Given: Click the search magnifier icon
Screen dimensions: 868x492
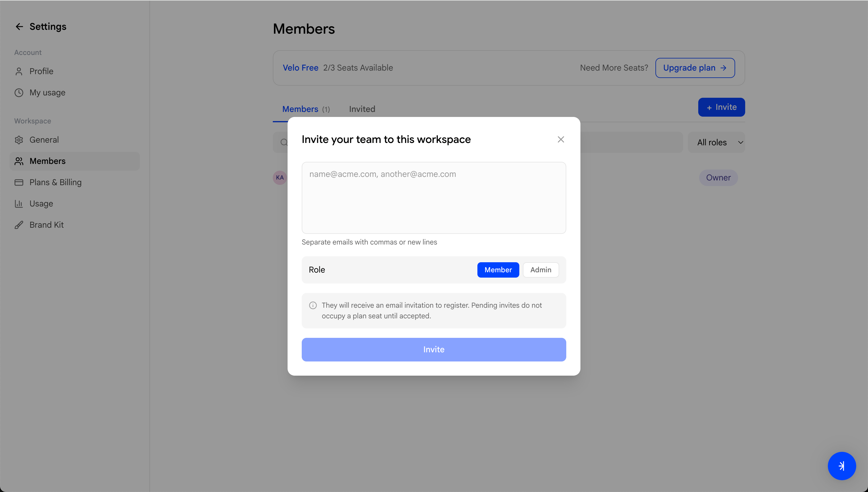Looking at the screenshot, I should (x=284, y=142).
